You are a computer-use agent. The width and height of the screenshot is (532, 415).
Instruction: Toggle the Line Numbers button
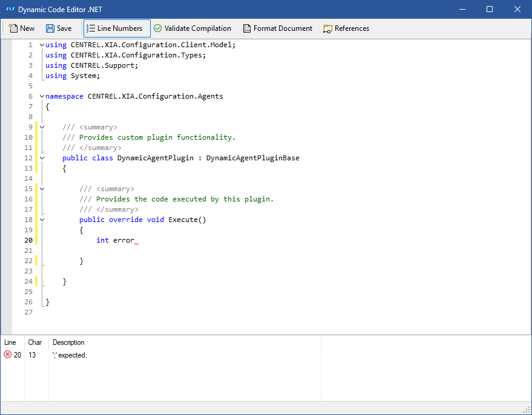click(116, 28)
